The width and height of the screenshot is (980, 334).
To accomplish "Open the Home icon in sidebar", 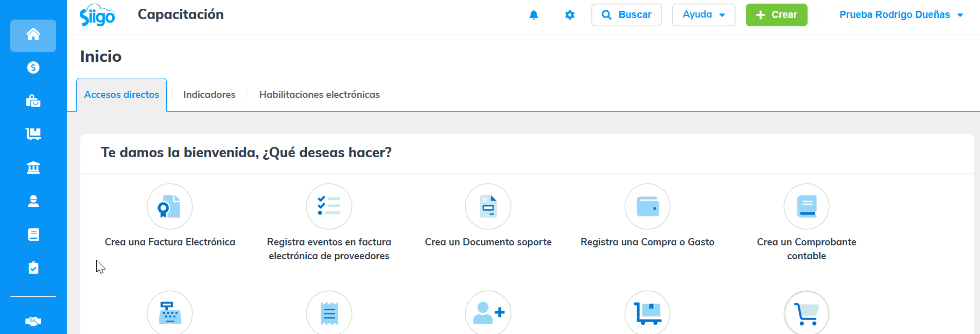I will [x=33, y=35].
